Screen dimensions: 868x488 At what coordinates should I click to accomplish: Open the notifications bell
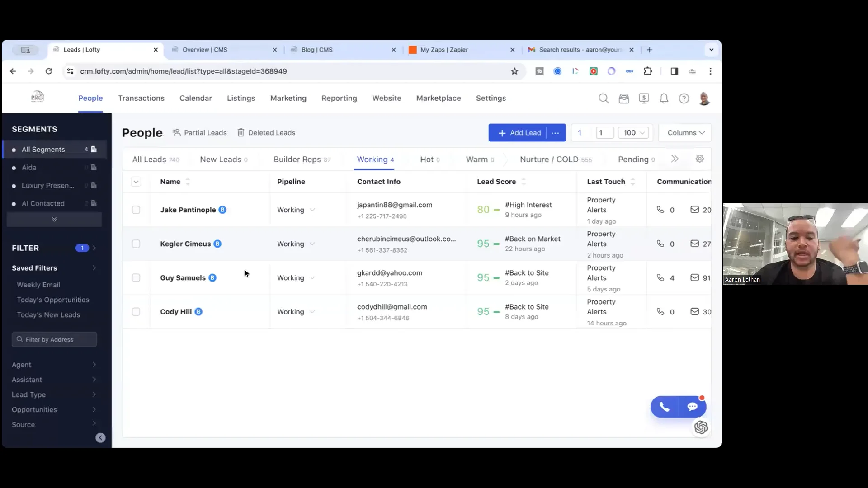[x=664, y=98]
